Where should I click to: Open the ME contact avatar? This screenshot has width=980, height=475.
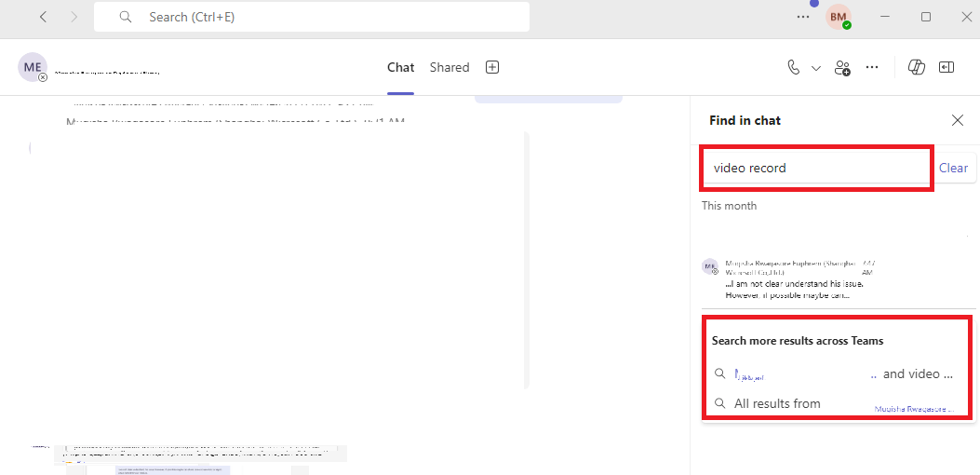(x=33, y=68)
